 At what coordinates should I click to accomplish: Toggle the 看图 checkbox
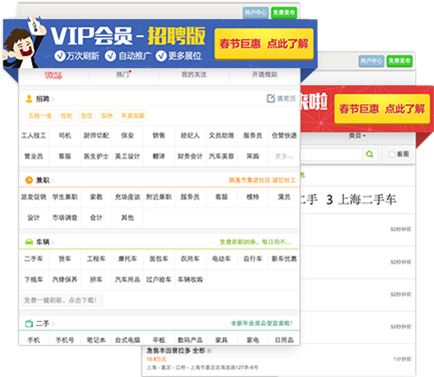(x=392, y=154)
